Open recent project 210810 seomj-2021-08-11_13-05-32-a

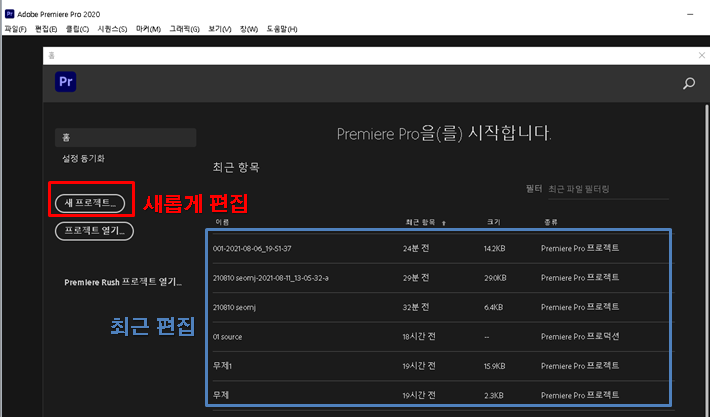[x=270, y=278]
